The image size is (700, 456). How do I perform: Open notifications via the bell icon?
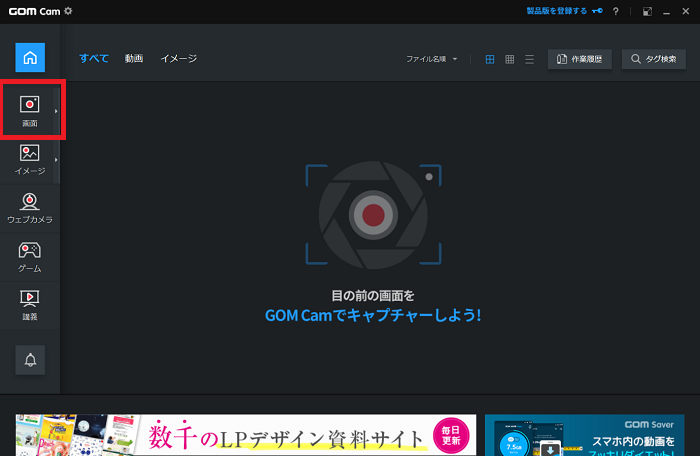[x=30, y=360]
